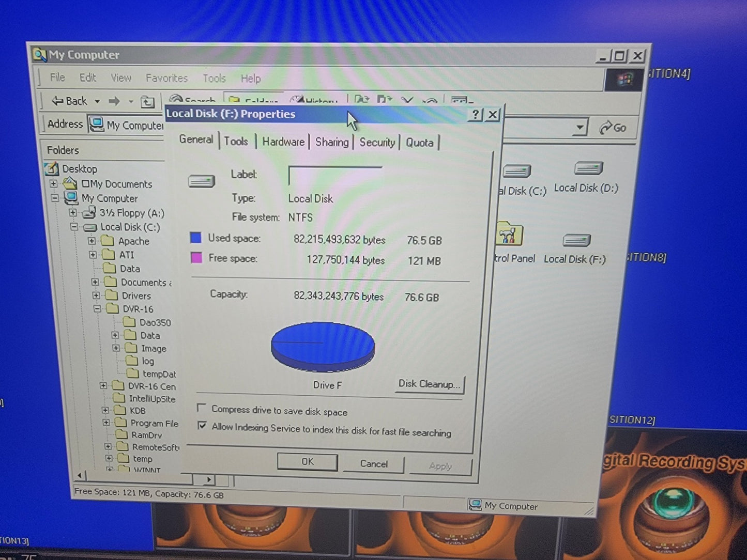
Task: Expand the Drivers folder node
Action: [96, 295]
